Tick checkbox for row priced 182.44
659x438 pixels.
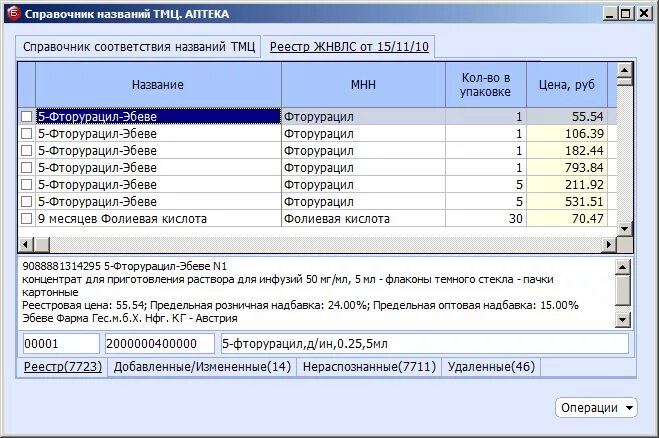(x=26, y=150)
